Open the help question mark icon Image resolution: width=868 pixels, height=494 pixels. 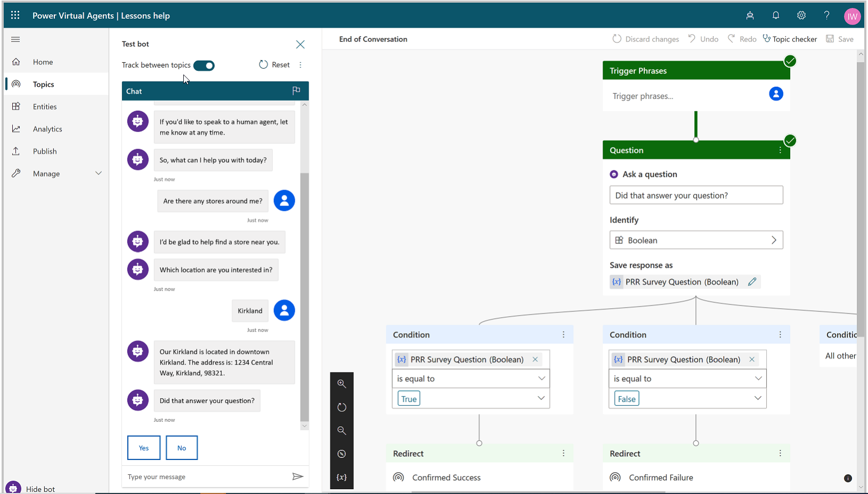tap(826, 15)
